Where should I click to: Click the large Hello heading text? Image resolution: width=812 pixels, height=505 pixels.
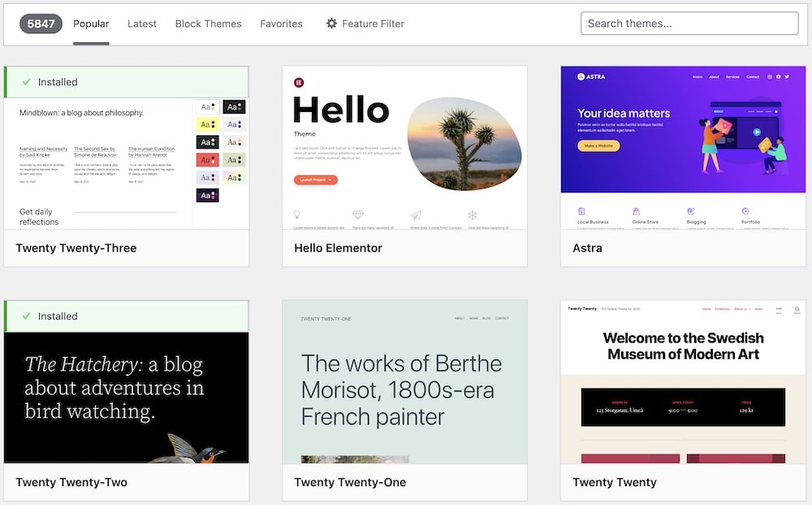pos(341,110)
